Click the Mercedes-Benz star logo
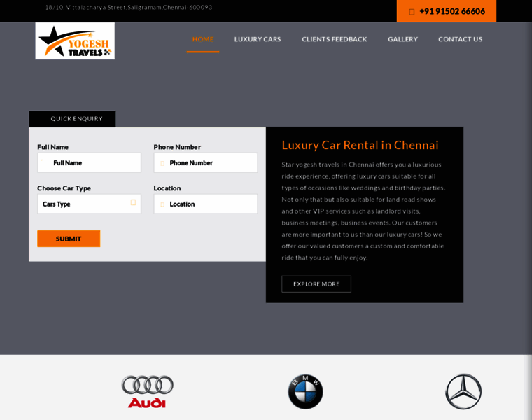The image size is (532, 420). pyautogui.click(x=463, y=391)
